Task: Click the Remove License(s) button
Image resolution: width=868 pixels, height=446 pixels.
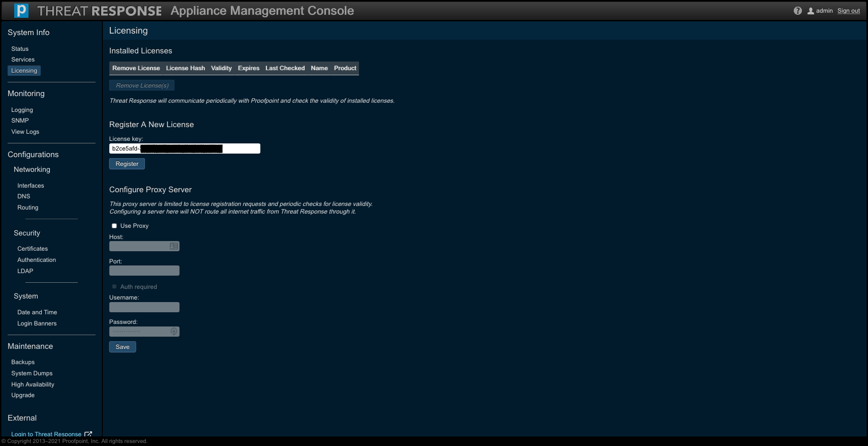Action: click(142, 85)
